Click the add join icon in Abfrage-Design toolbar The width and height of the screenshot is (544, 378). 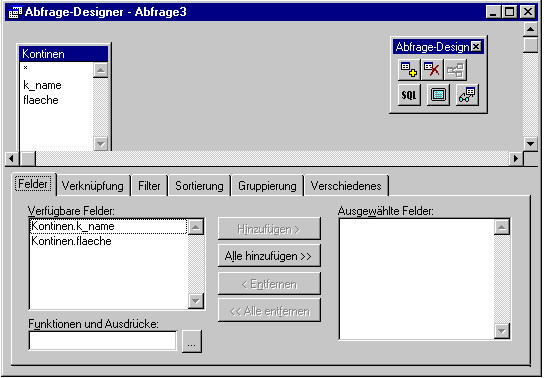tap(455, 70)
